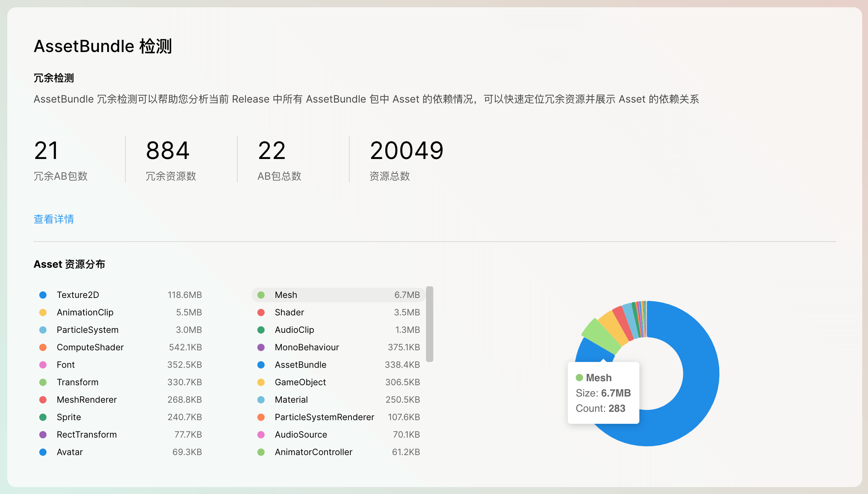Toggle the Sprite series in the legend
868x494 pixels.
(69, 417)
